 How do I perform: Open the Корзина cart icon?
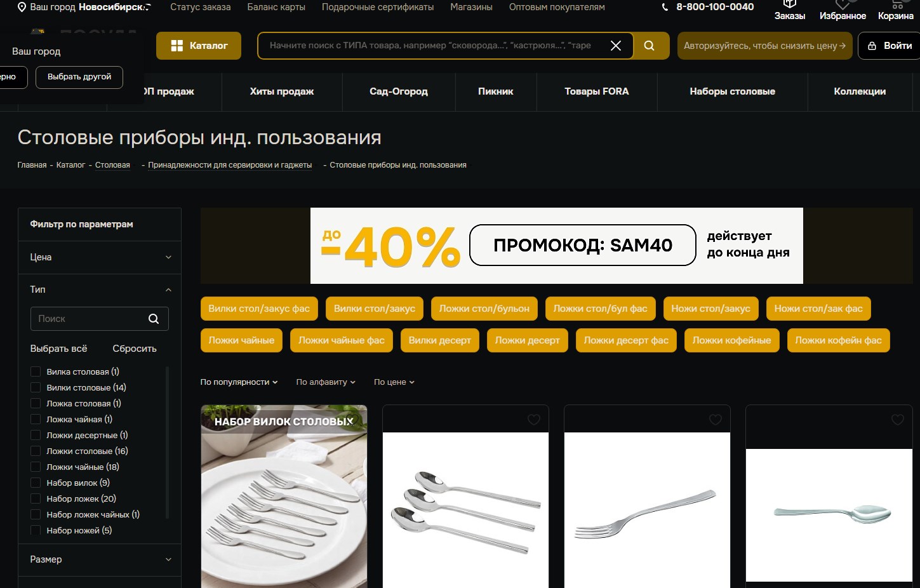point(896,10)
